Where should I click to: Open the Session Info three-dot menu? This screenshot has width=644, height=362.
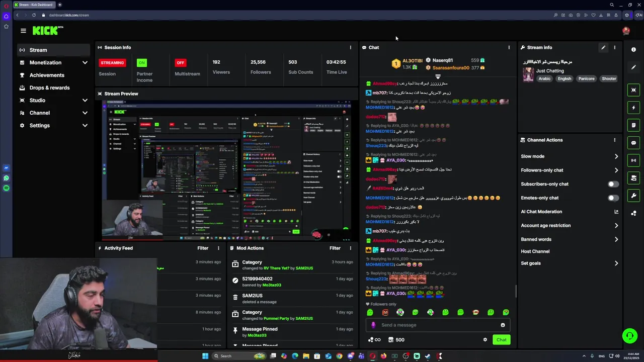pos(351,47)
